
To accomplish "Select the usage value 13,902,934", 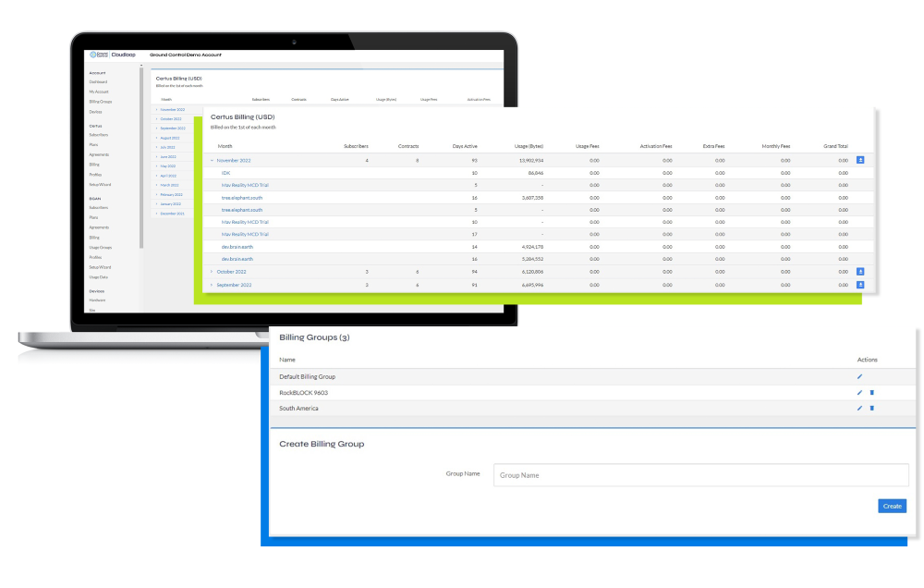I will (x=531, y=161).
